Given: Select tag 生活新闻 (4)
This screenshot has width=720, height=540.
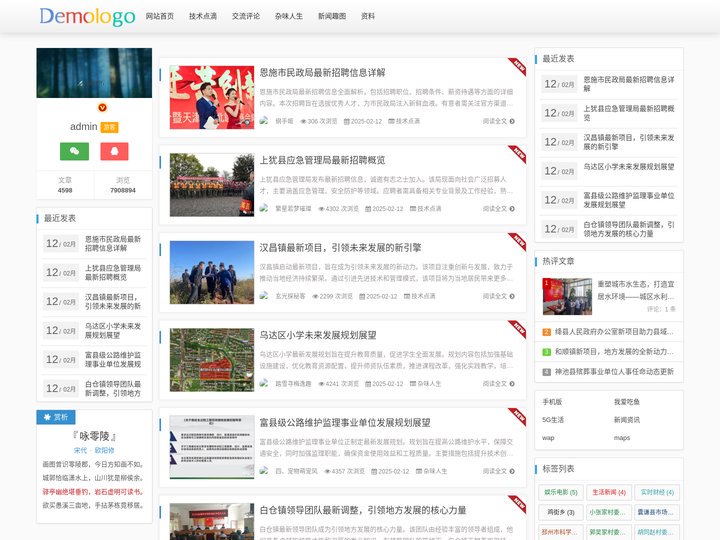Looking at the screenshot, I should click(x=609, y=492).
